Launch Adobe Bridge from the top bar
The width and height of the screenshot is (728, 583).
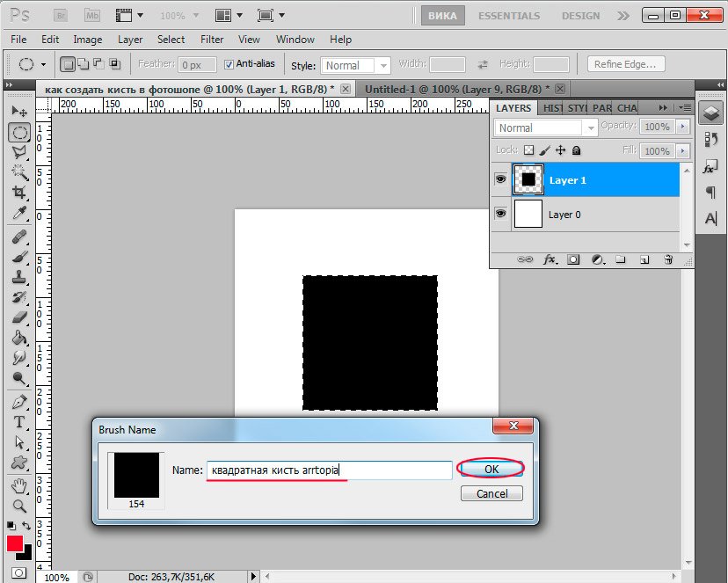[61, 16]
